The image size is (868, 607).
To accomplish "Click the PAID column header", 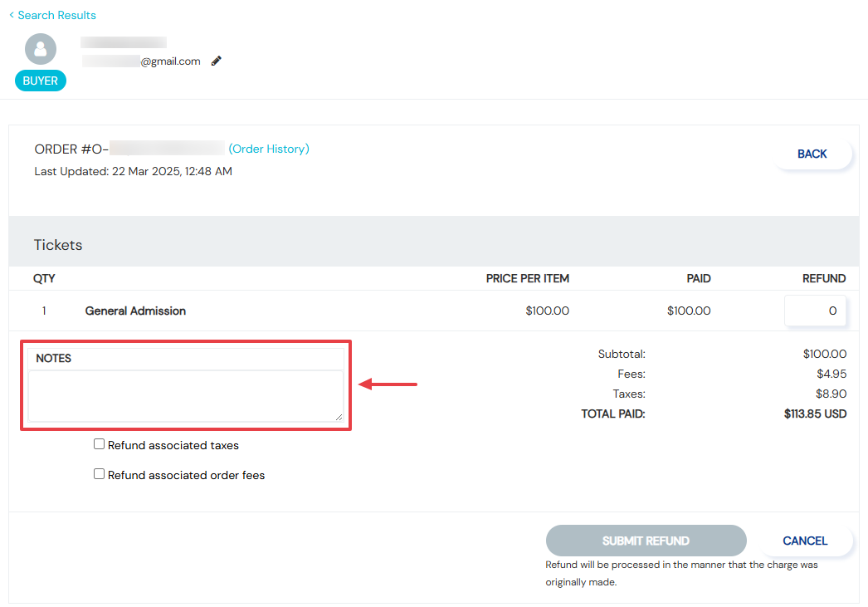I will [x=699, y=278].
